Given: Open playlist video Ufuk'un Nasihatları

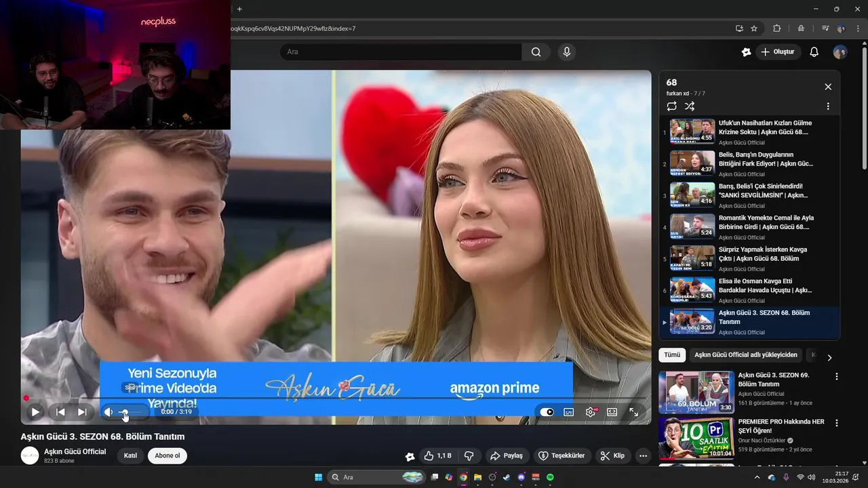Looking at the screenshot, I should click(x=749, y=131).
